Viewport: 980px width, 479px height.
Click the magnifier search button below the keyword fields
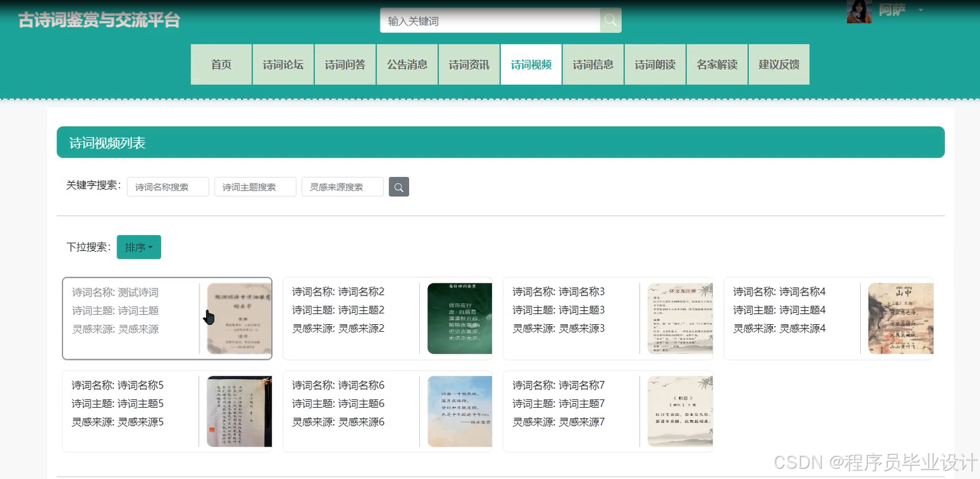[x=399, y=187]
